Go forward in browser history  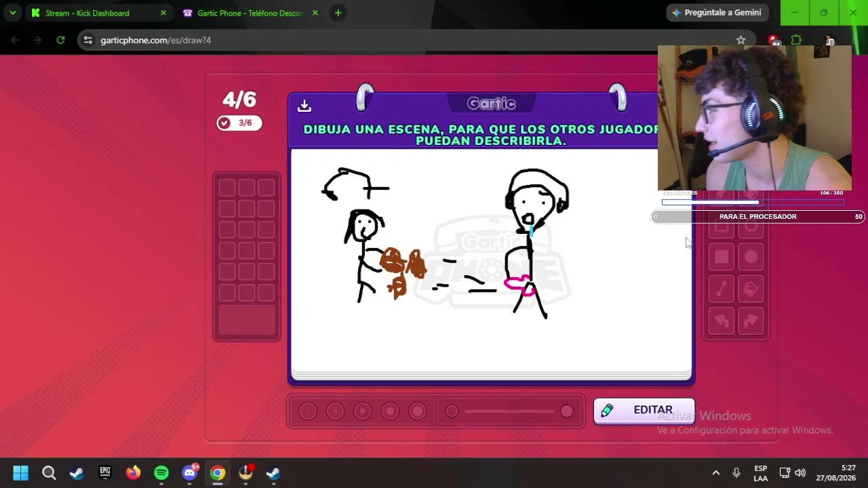point(37,40)
